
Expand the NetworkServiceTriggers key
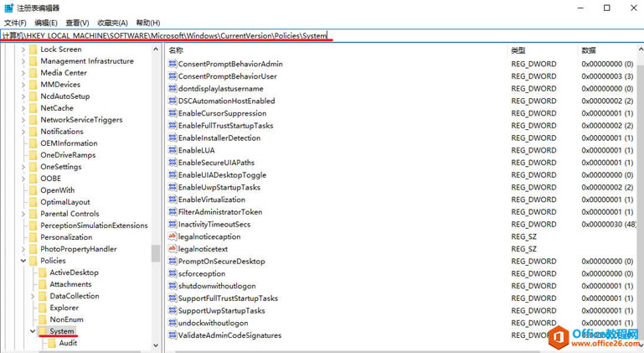(23, 120)
